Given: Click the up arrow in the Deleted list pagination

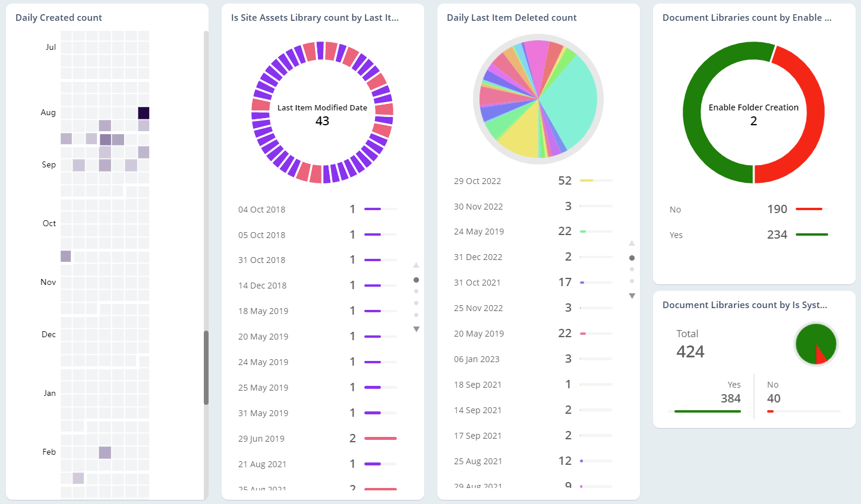Looking at the screenshot, I should tap(632, 243).
